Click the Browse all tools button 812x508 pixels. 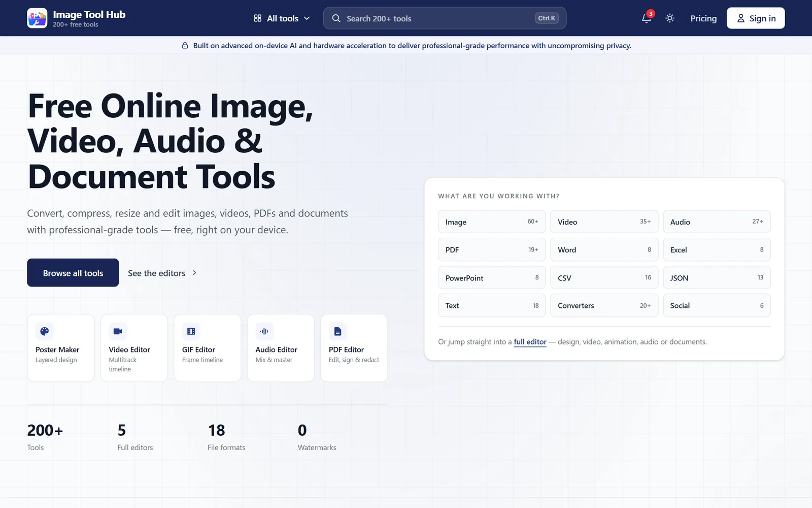pyautogui.click(x=73, y=273)
